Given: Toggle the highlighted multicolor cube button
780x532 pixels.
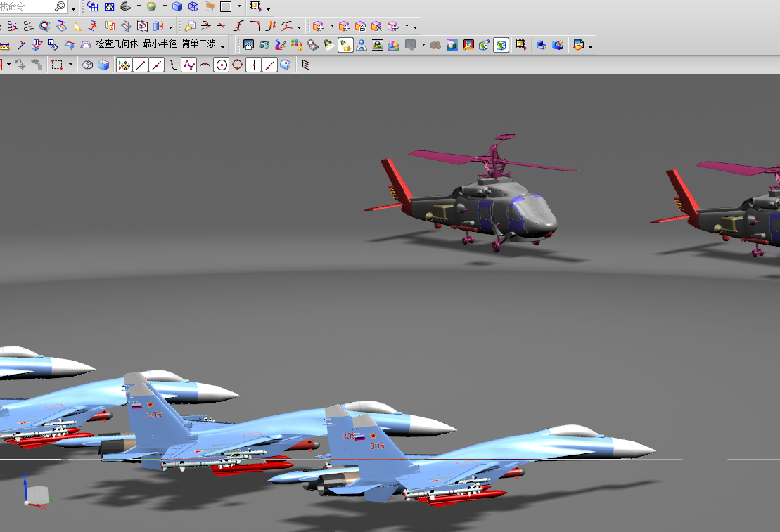Looking at the screenshot, I should pyautogui.click(x=501, y=45).
